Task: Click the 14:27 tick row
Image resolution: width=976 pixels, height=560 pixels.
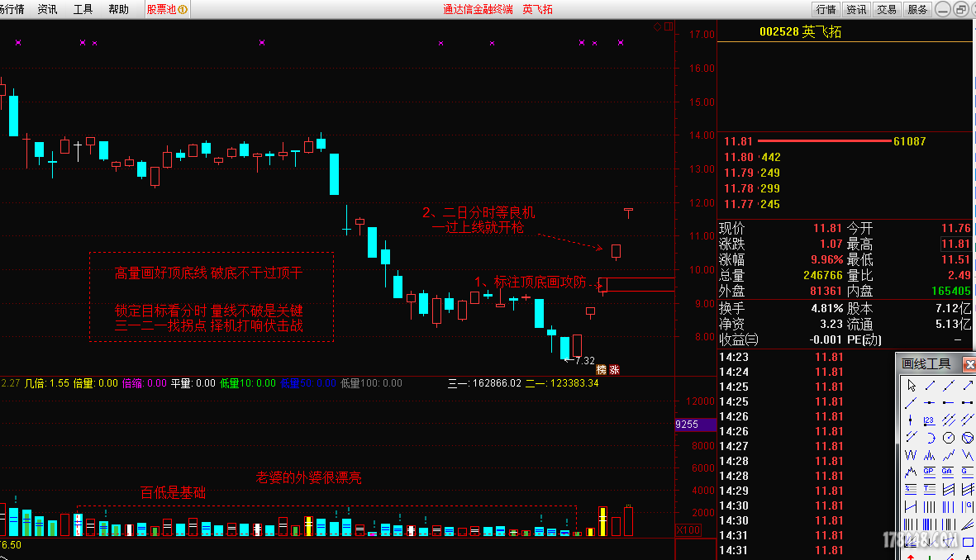Action: pos(782,446)
